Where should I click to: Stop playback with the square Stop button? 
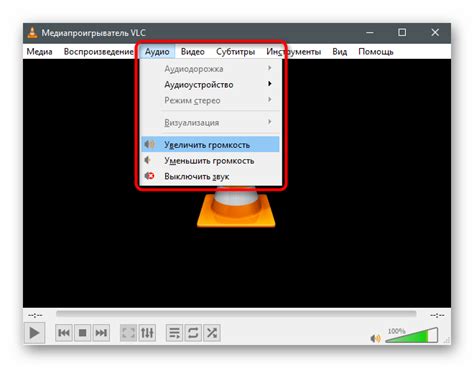tap(82, 332)
